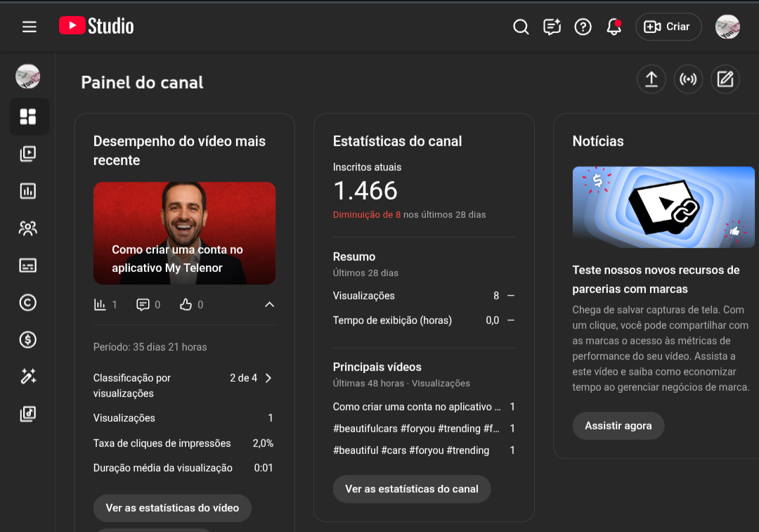
Task: Click the 'Inscritos atuais' label
Action: 367,167
